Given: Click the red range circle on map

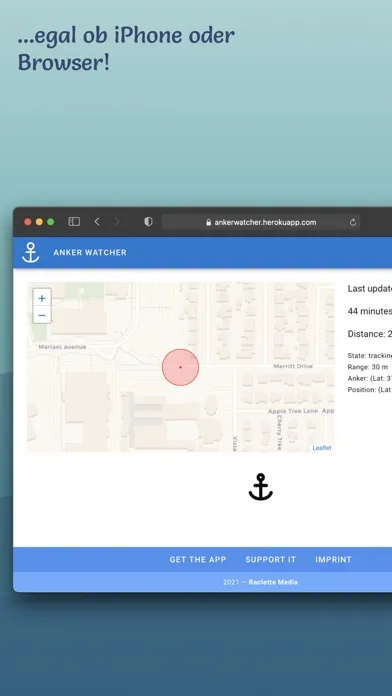Looking at the screenshot, I should (180, 367).
